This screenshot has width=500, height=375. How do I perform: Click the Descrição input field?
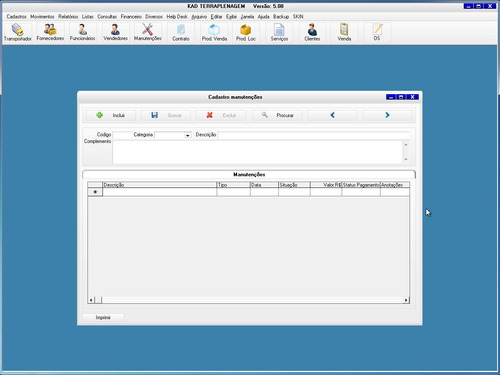[x=314, y=135]
